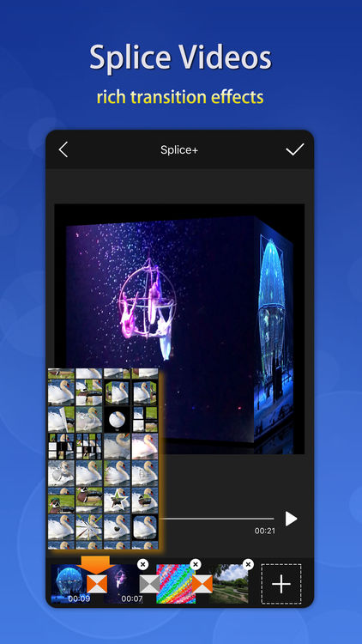Choose the duck-shaped cutout over swan transition
This screenshot has height=644, width=362.
point(145,501)
